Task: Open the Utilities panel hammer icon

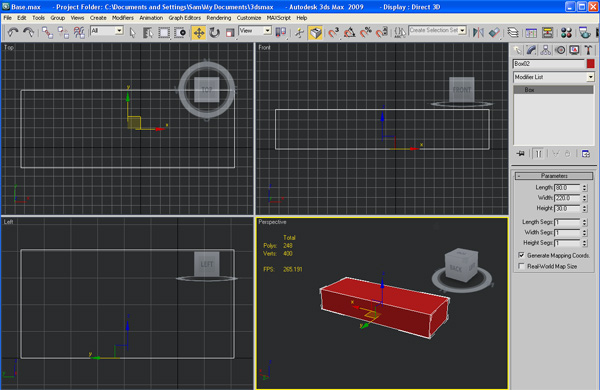Action: (588, 50)
